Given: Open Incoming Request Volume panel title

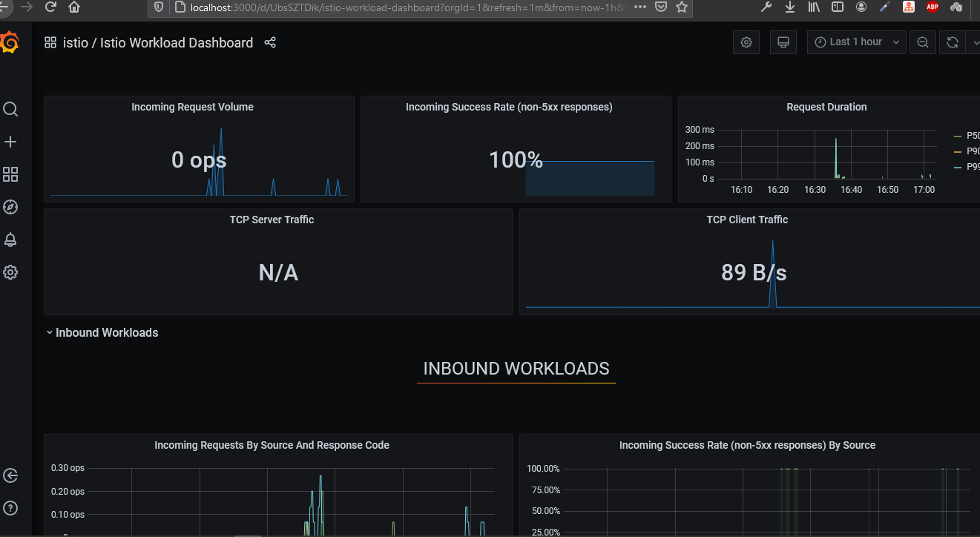Looking at the screenshot, I should pyautogui.click(x=192, y=107).
